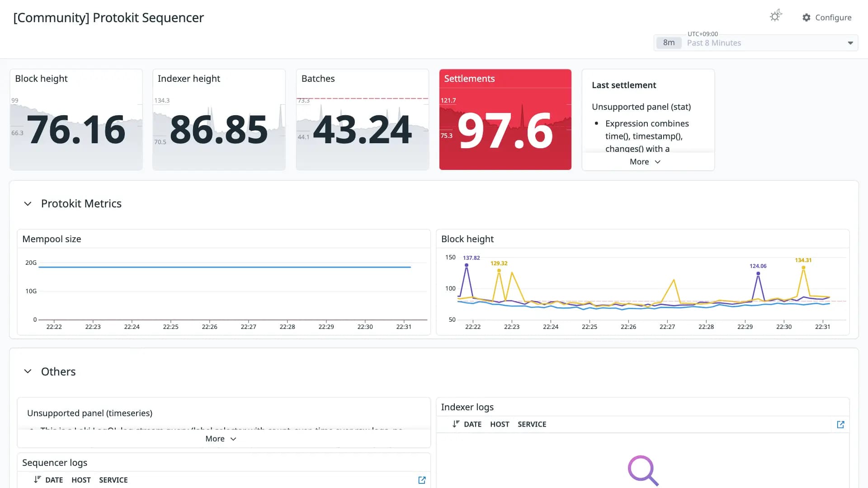Sort Sequencer logs by DATE column
This screenshot has width=868, height=488.
click(x=54, y=480)
